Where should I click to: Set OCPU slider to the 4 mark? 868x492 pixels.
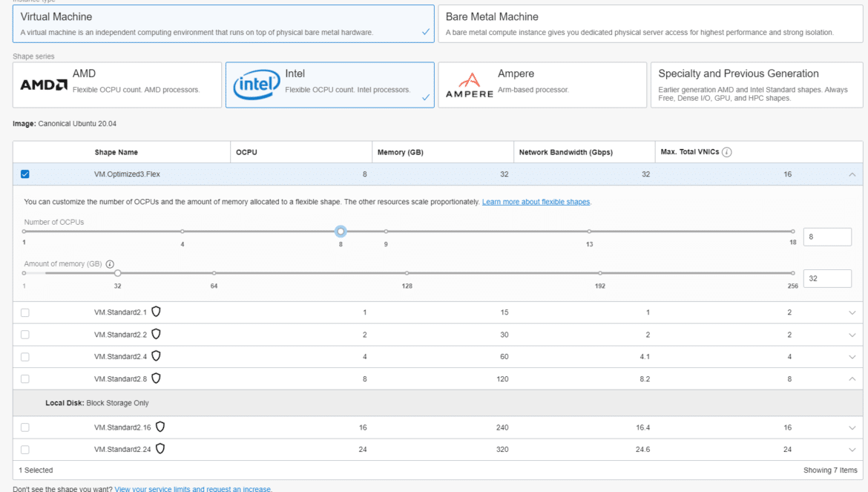182,232
